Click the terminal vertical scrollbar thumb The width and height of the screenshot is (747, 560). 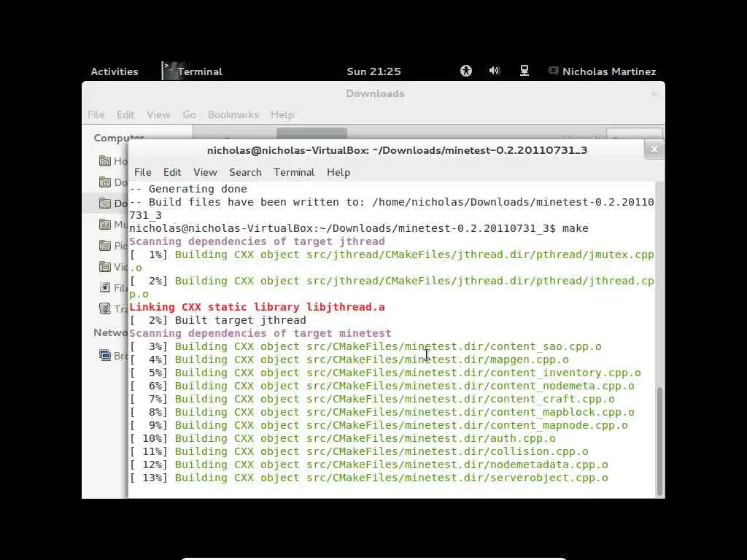pos(659,441)
